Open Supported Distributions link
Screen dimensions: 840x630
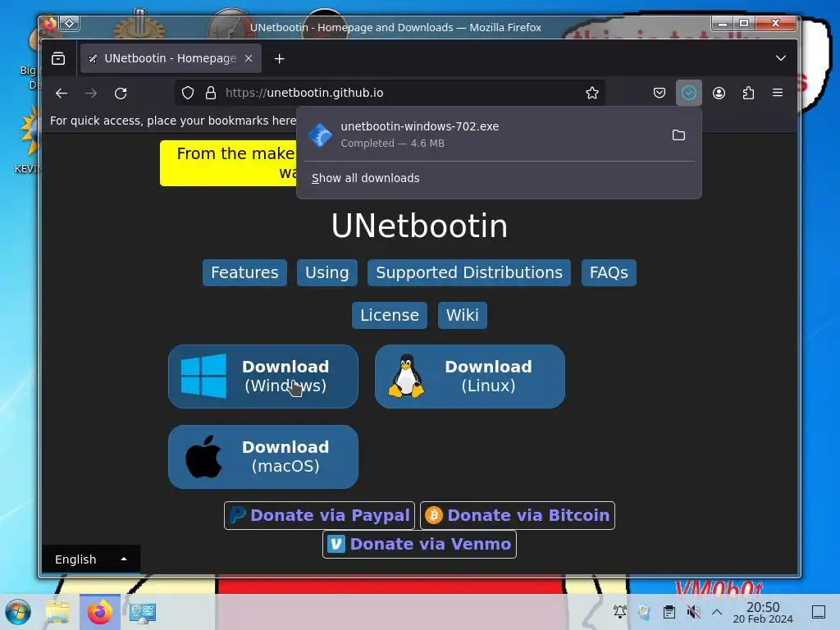click(x=469, y=272)
